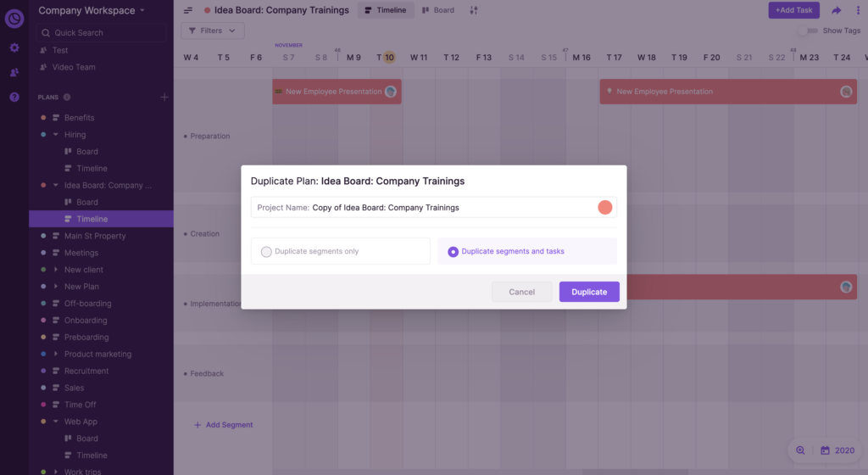Collapse the Hiring plan tree

point(56,135)
